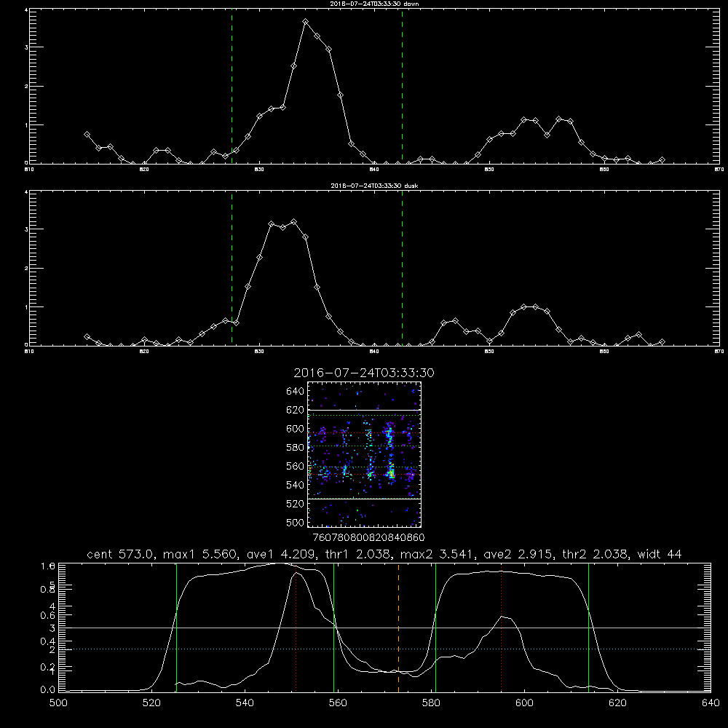Click the first diamond data point in dawn plot
Image resolution: width=728 pixels, height=728 pixels.
[x=87, y=134]
